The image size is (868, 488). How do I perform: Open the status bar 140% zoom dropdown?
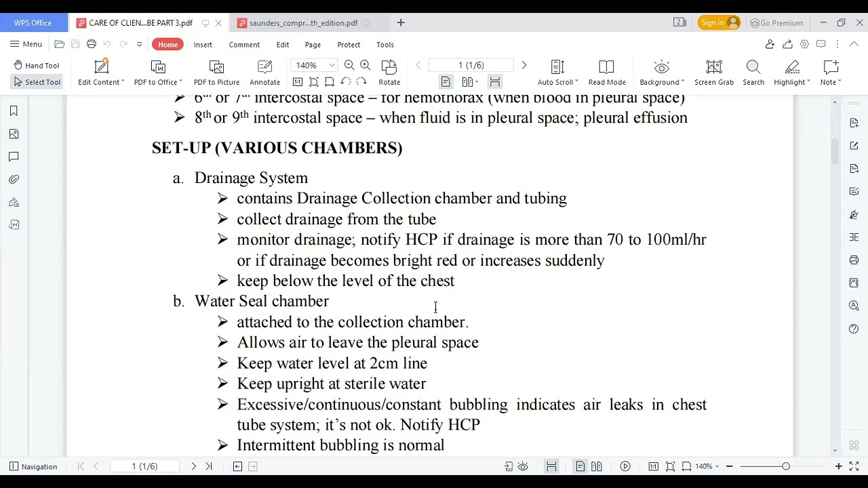click(718, 466)
